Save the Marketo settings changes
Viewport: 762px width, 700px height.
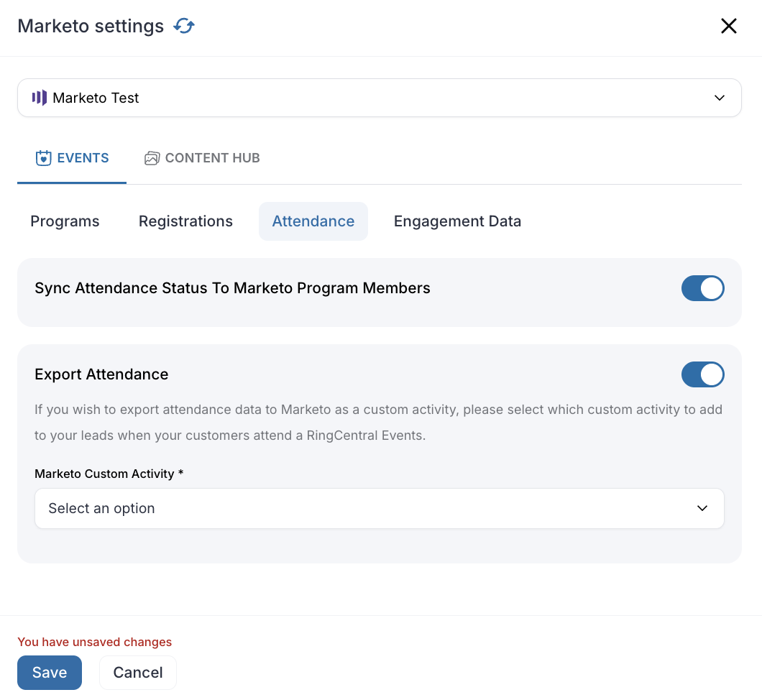pyautogui.click(x=50, y=672)
